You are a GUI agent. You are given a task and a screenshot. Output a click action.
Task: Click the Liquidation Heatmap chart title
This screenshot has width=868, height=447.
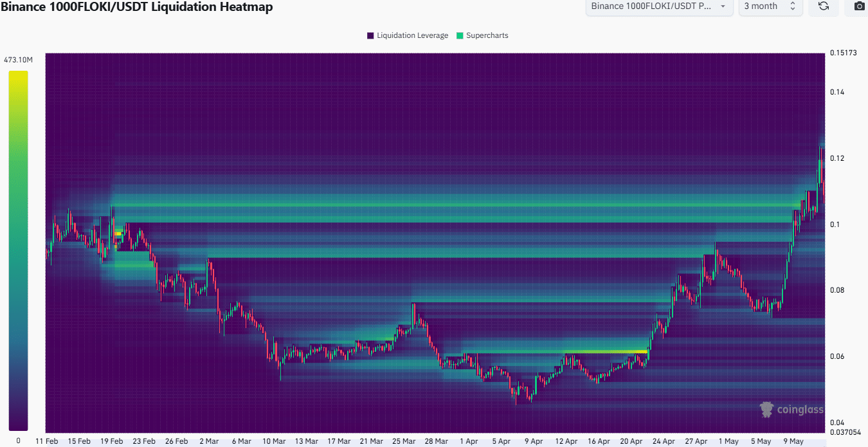[x=136, y=7]
